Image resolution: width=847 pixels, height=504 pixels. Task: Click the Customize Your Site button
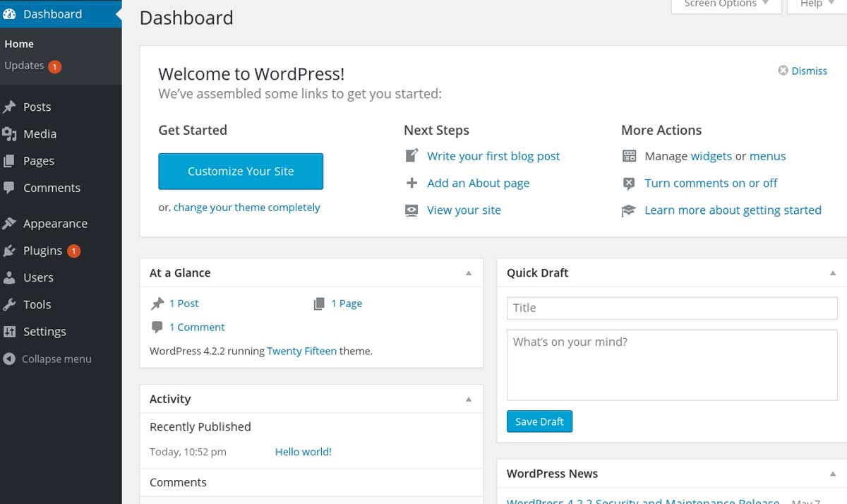(241, 171)
